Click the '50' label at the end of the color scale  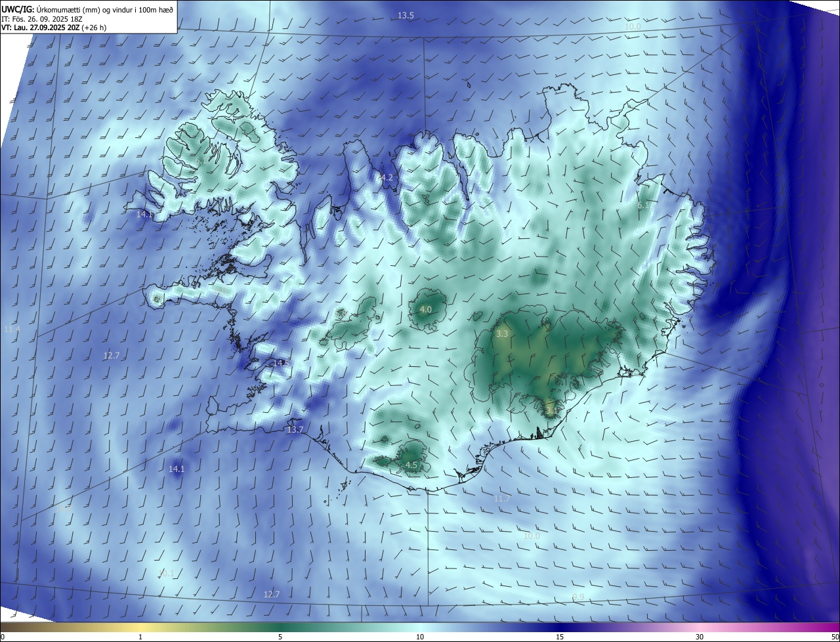tap(835, 637)
